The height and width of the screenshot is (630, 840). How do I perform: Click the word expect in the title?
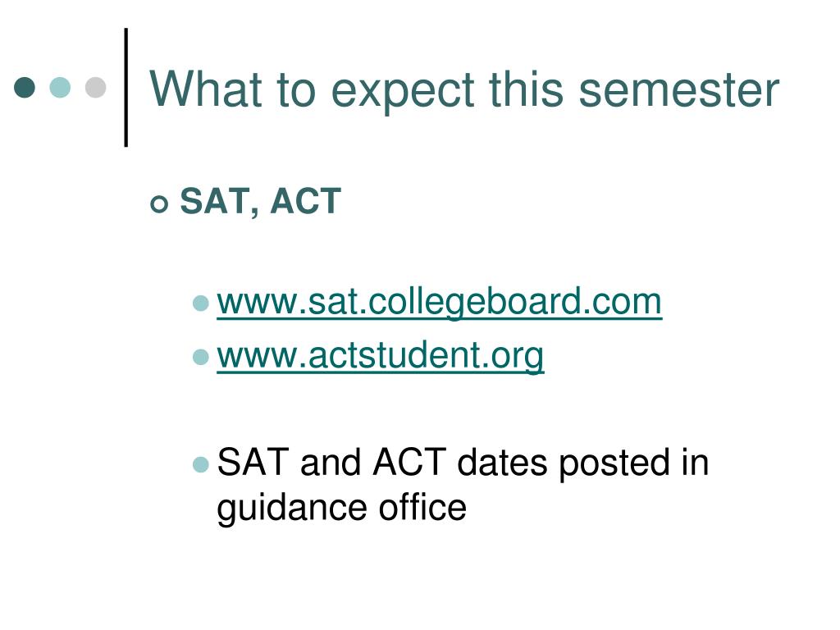point(403,92)
